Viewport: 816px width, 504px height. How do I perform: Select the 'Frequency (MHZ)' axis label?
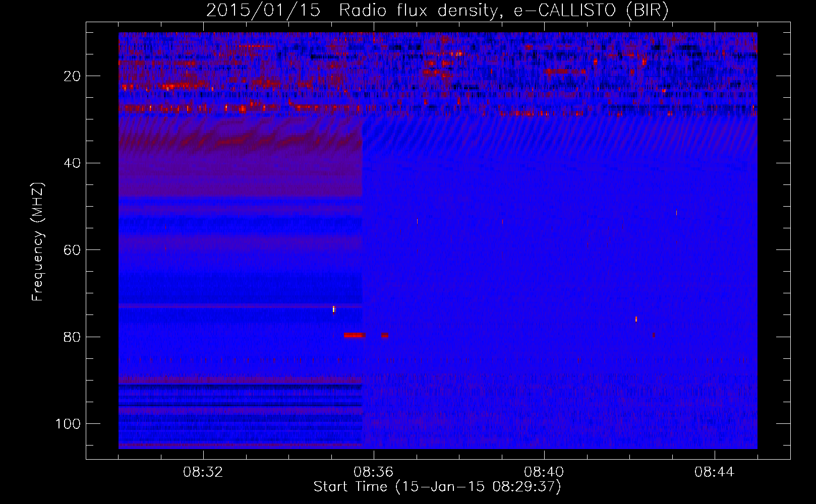coord(38,242)
